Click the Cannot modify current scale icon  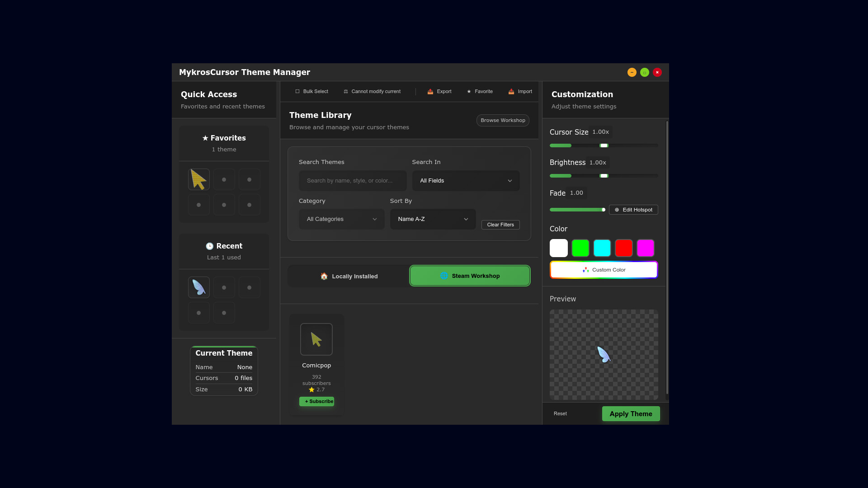[346, 91]
